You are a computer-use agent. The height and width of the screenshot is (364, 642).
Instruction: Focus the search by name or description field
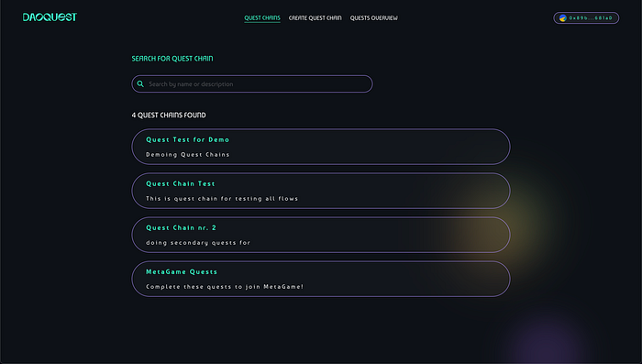point(252,84)
